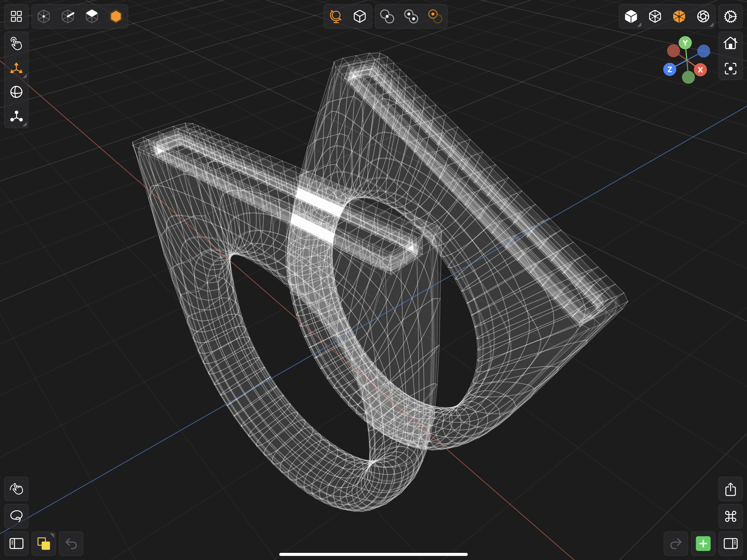The height and width of the screenshot is (560, 747).
Task: Frame selection with the focus icon
Action: pyautogui.click(x=730, y=69)
